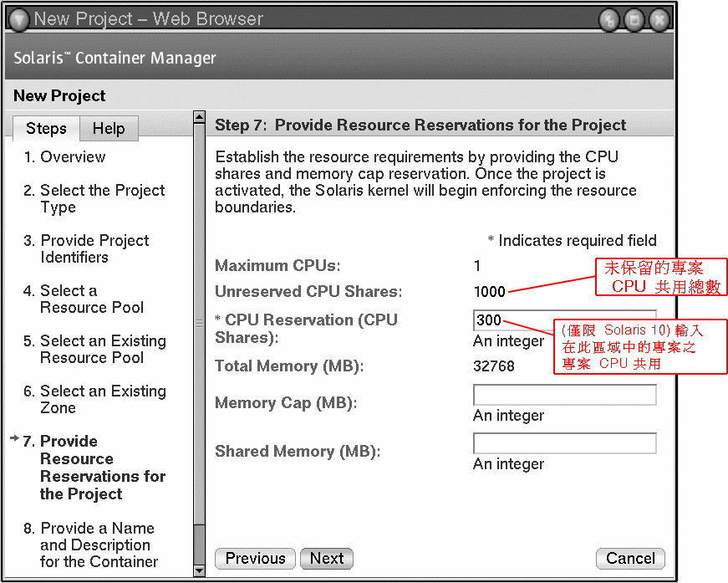This screenshot has width=728, height=583.
Task: Open the window menu icon in title bar
Action: pos(19,19)
